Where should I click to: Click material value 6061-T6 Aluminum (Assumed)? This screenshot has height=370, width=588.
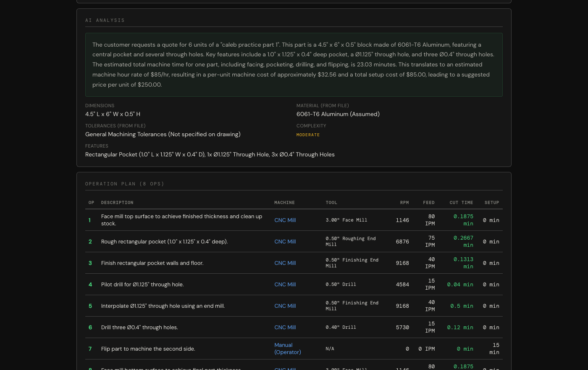[338, 114]
